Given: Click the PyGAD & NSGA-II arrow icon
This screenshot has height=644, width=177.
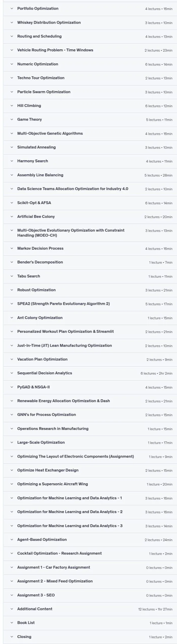Looking at the screenshot, I should 12,387.
